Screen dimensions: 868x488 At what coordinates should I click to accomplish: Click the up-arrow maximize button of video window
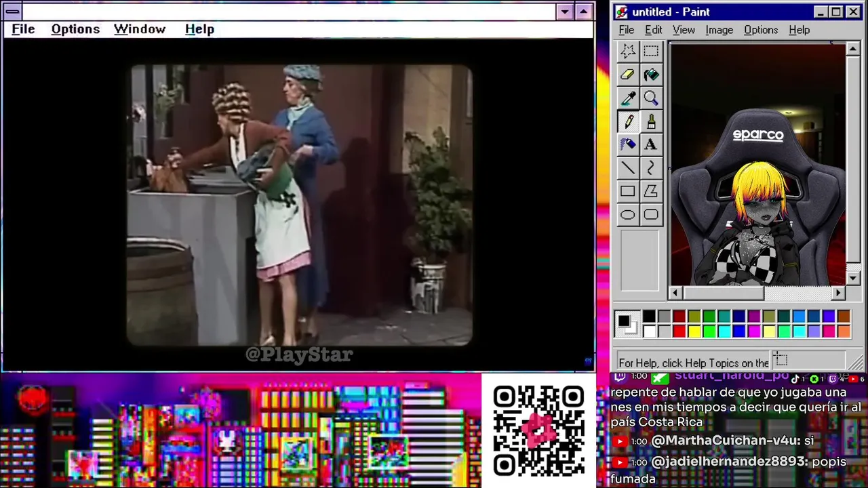(x=584, y=12)
